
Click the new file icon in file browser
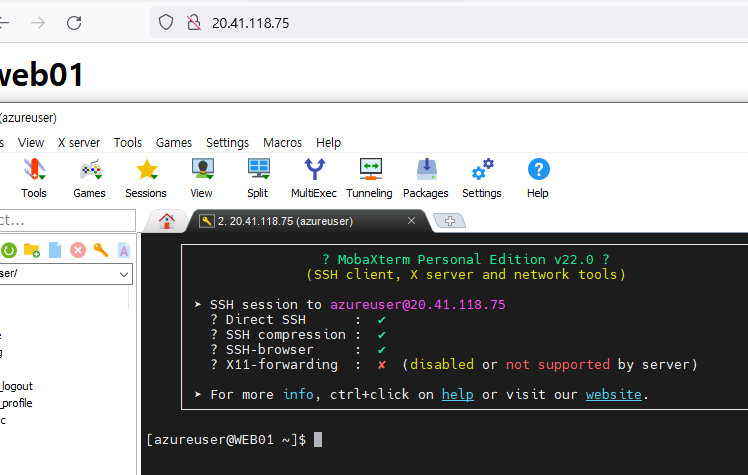pyautogui.click(x=55, y=250)
